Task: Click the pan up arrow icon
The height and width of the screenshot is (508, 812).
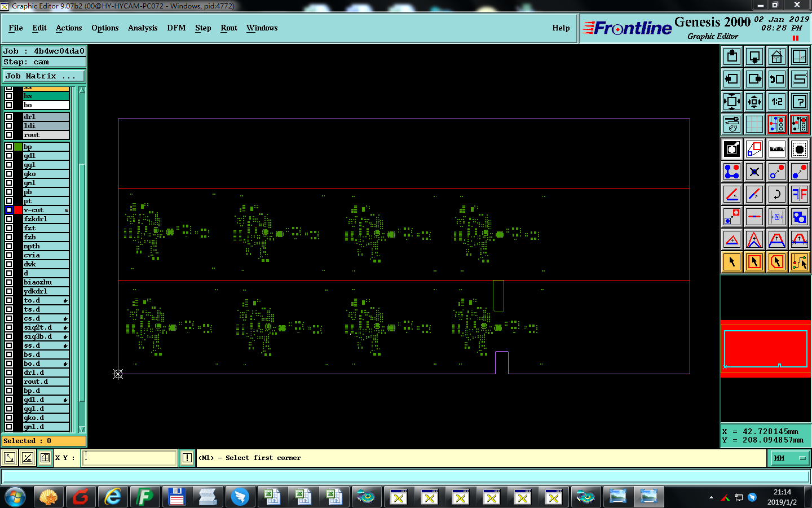Action: (x=732, y=56)
